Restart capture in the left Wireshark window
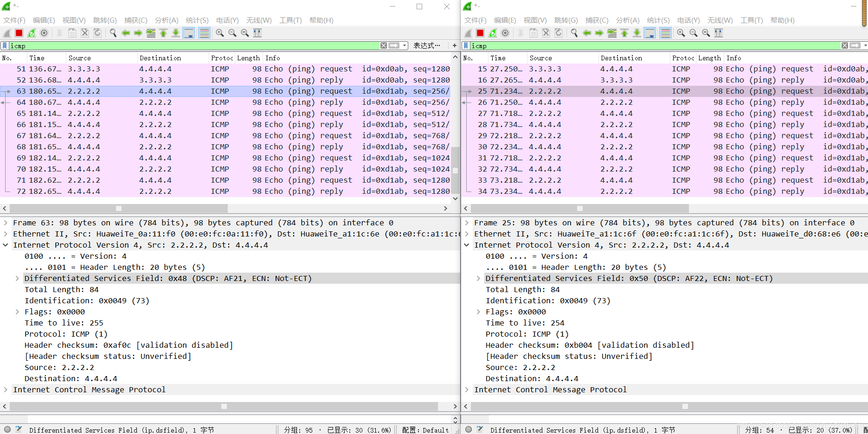The width and height of the screenshot is (868, 434). tap(32, 33)
